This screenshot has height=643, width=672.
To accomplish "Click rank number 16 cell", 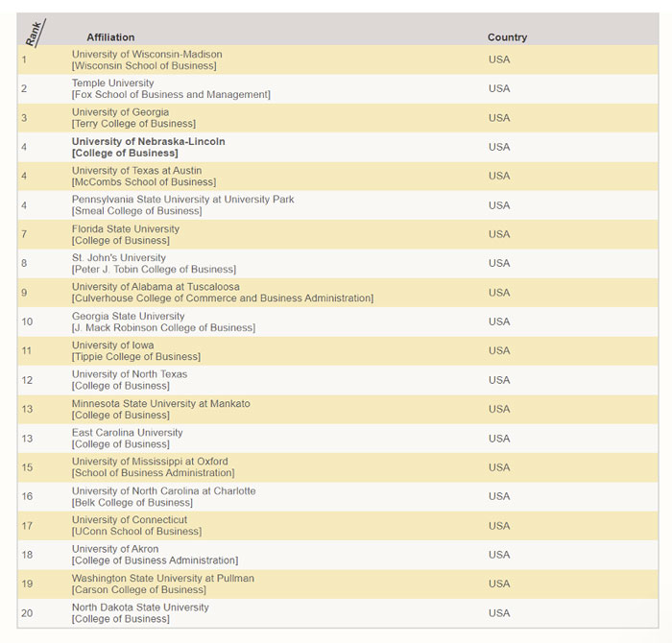I will (x=27, y=496).
